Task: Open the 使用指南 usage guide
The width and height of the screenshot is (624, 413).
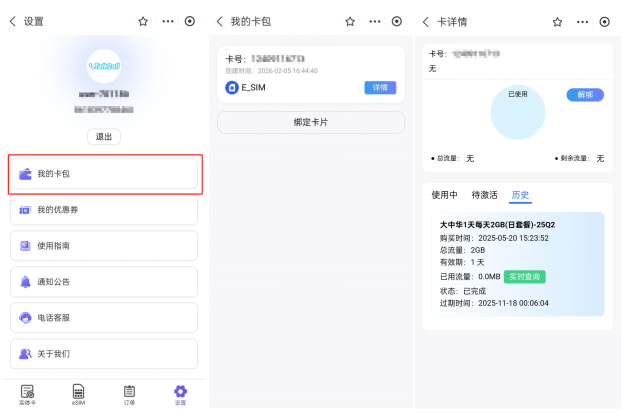Action: (x=104, y=246)
